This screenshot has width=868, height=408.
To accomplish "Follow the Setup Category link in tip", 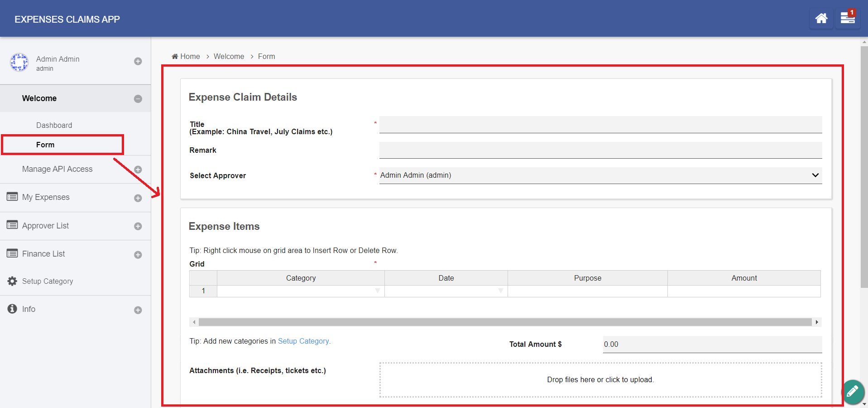I will click(x=303, y=341).
